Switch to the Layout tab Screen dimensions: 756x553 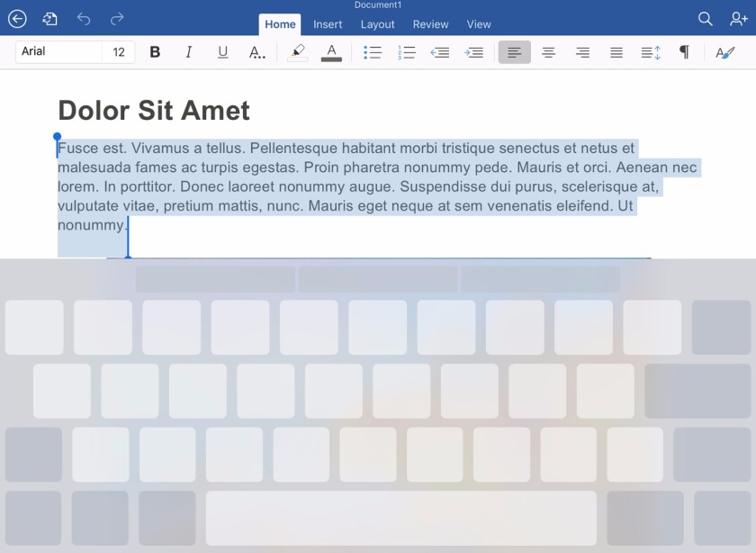[377, 24]
